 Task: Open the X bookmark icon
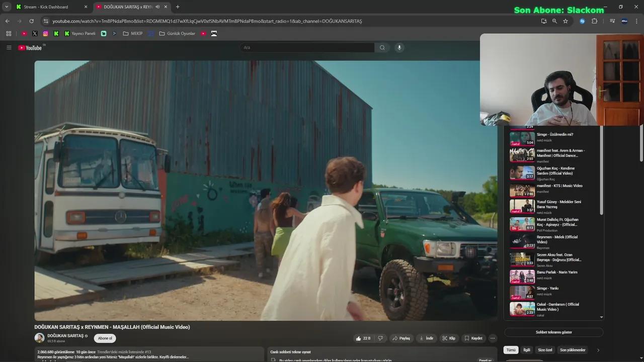(x=35, y=34)
